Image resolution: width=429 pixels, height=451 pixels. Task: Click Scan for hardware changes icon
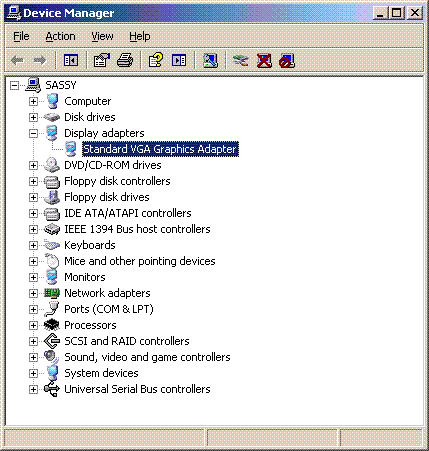coord(210,60)
